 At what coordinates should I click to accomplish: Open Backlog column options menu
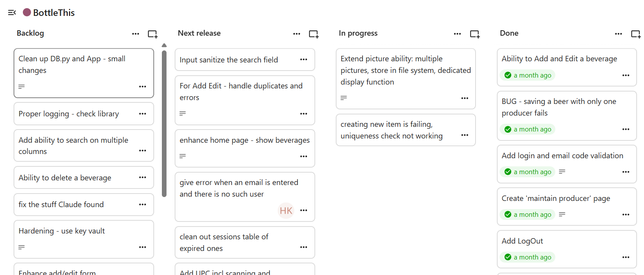click(136, 34)
